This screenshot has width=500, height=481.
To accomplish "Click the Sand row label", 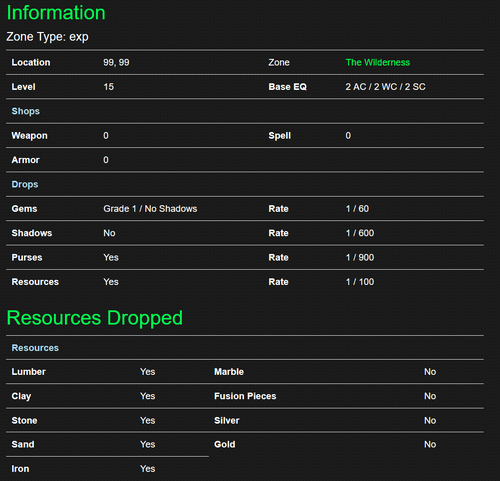I will 23,444.
